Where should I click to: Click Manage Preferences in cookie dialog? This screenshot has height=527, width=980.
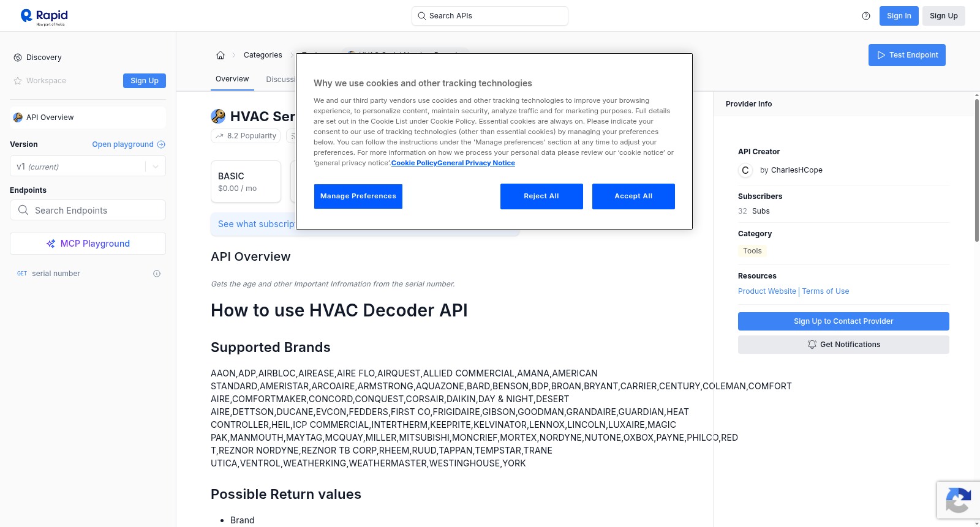pyautogui.click(x=358, y=196)
